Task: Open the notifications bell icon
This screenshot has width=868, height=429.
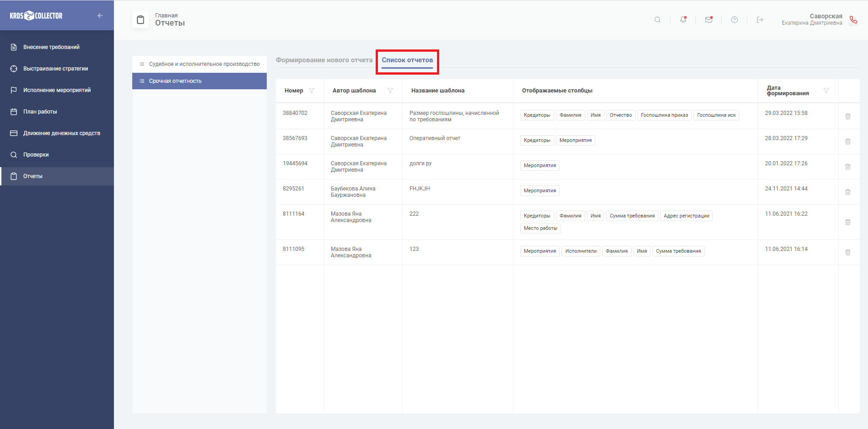Action: 683,20
